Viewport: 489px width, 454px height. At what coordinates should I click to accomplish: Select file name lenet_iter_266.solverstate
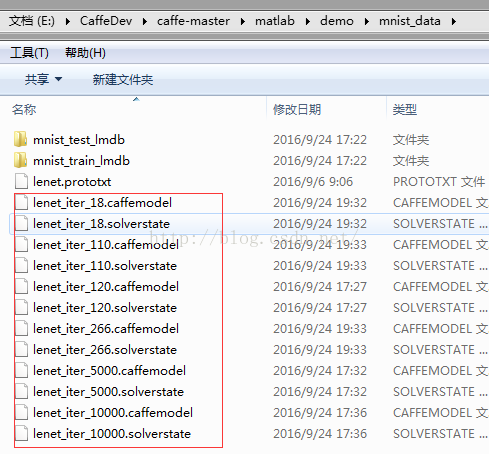pyautogui.click(x=105, y=350)
